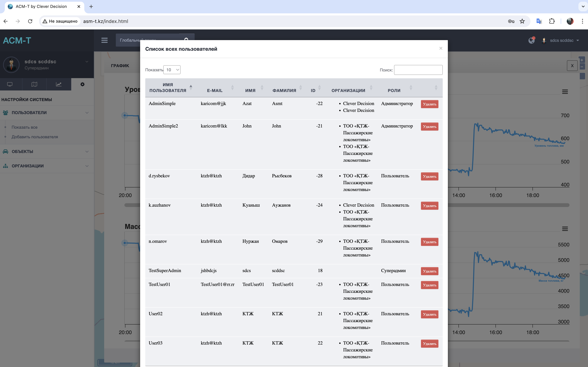This screenshot has width=588, height=367.
Task: Click the Показать все menu item
Action: (24, 127)
